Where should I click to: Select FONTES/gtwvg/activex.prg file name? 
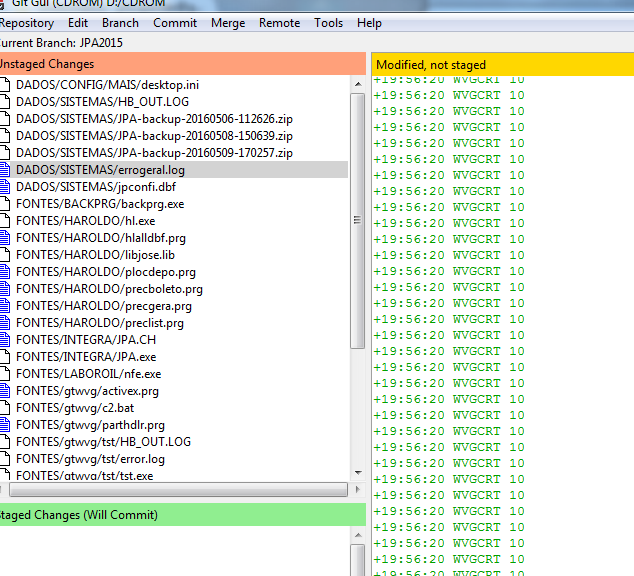pyautogui.click(x=87, y=391)
